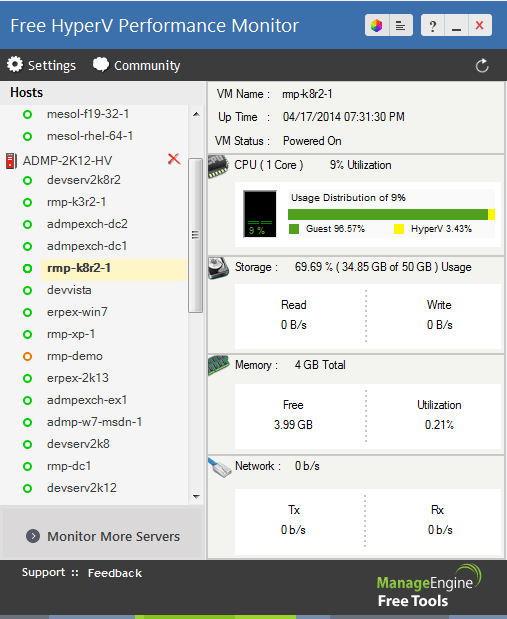Image resolution: width=507 pixels, height=619 pixels.
Task: Click the ManageEngine Free Tools logo
Action: 428,587
